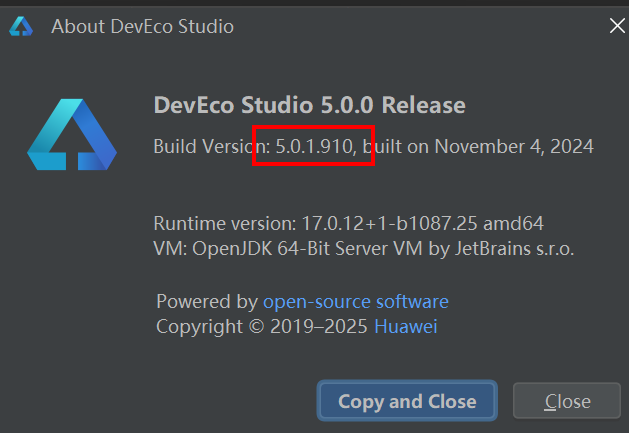Click the DevEco Studio 5.0.0 Release heading

click(x=309, y=105)
